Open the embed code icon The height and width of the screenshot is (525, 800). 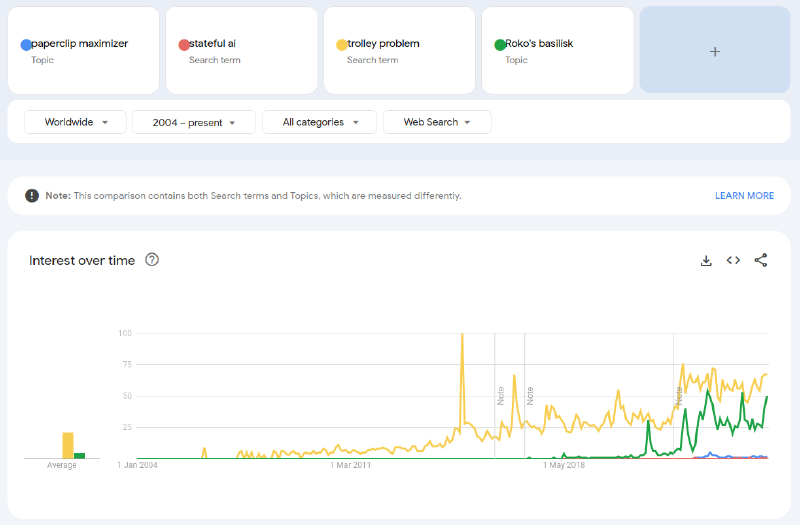click(x=733, y=260)
